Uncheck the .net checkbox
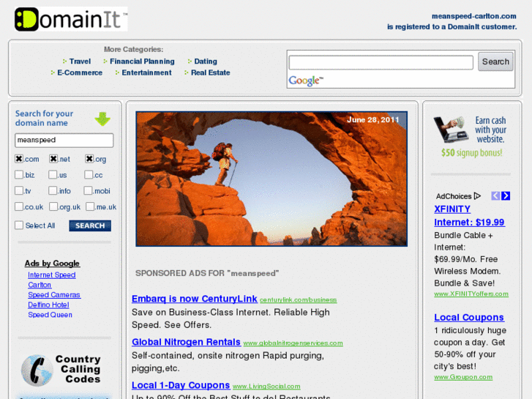532x399 pixels. 53,159
